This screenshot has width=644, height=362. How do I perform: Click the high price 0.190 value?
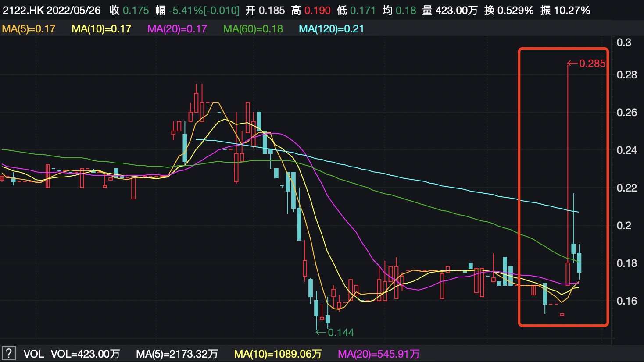coord(317,11)
